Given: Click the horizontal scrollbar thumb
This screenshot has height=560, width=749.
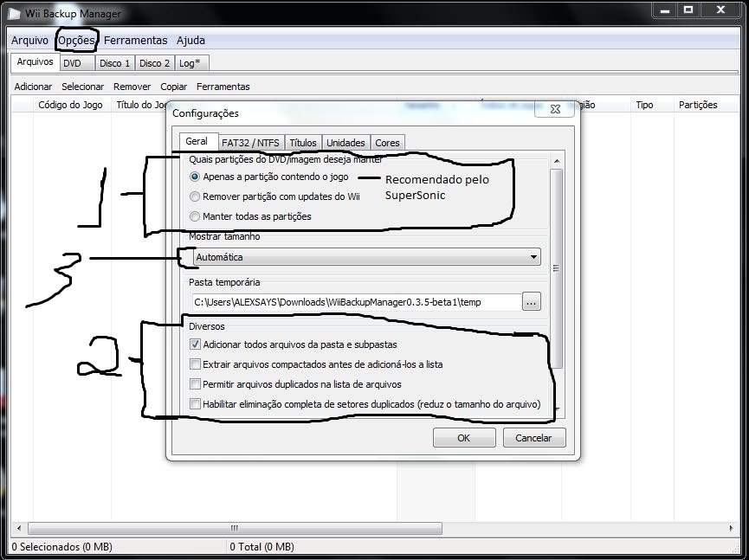Looking at the screenshot, I should coord(233,527).
